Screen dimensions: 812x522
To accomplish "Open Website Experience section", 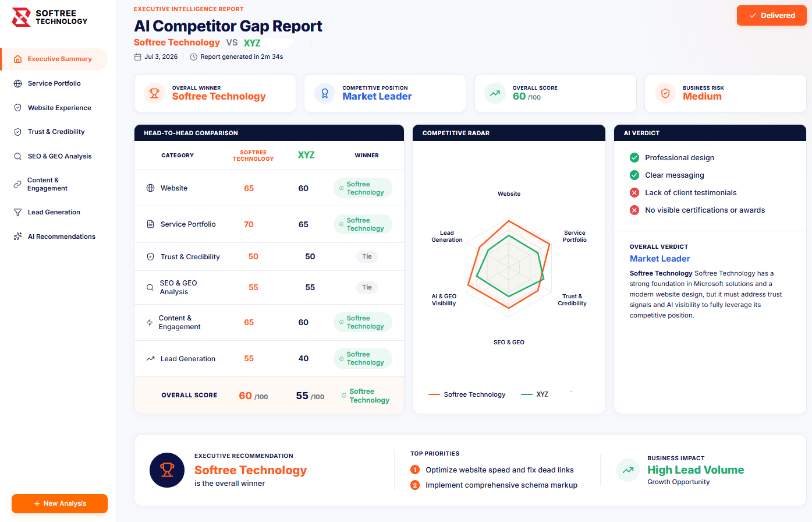I will [54, 108].
